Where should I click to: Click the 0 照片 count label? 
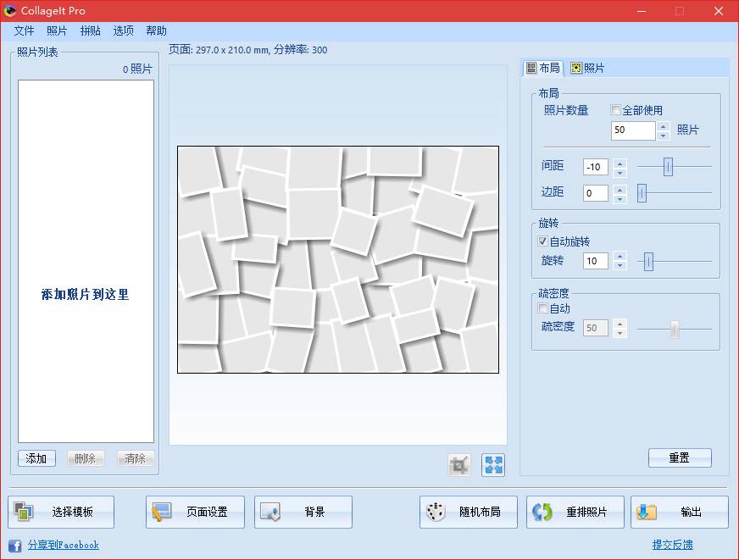[x=137, y=69]
